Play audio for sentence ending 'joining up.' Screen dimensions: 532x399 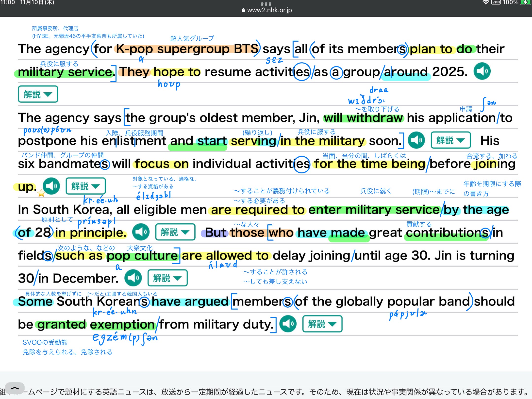[x=51, y=186]
